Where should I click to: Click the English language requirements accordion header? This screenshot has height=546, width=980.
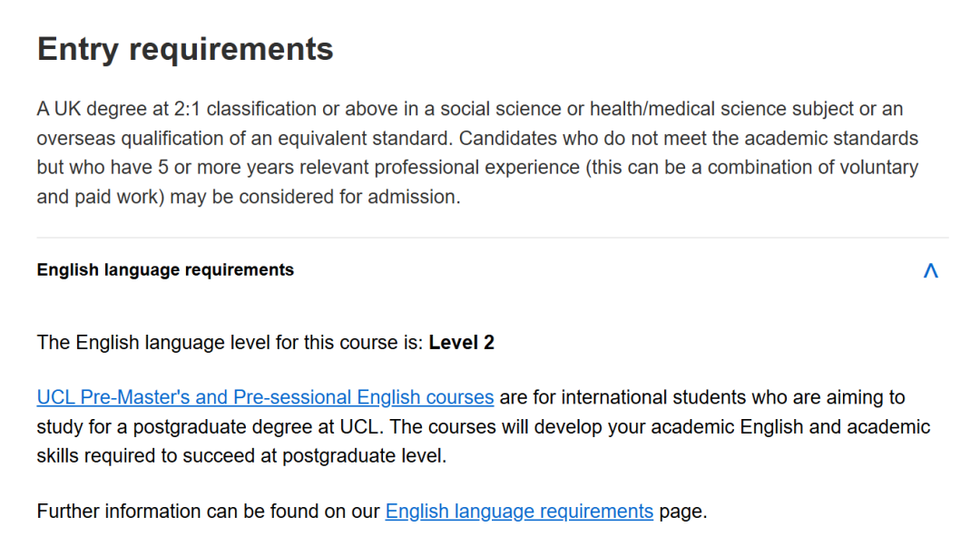pyautogui.click(x=165, y=270)
